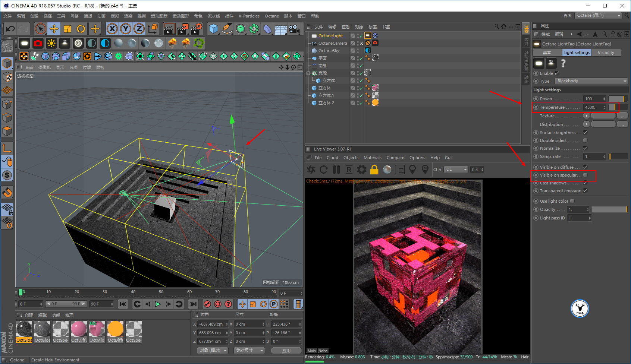Pick material with the M pin icon
This screenshot has width=631, height=364.
(425, 170)
